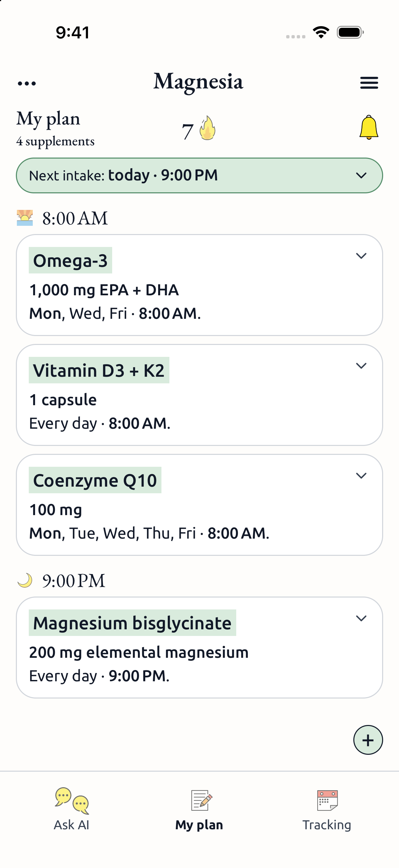This screenshot has height=868, width=399.
Task: Tap the 8:00 AM section header
Action: click(75, 218)
